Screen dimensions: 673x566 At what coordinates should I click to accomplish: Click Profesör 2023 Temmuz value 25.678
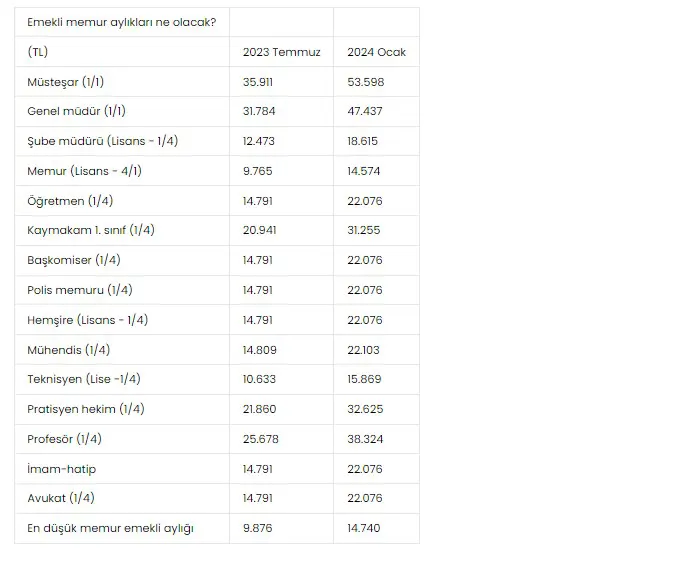click(259, 439)
